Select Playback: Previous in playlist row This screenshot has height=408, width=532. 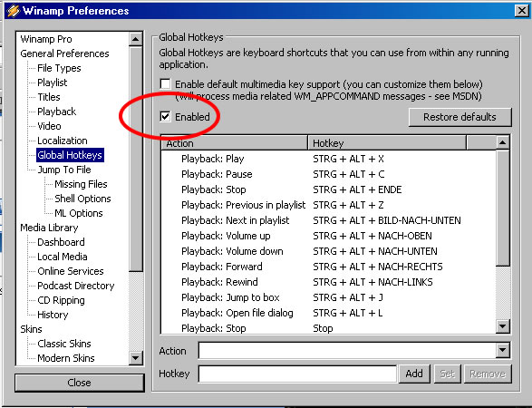328,205
